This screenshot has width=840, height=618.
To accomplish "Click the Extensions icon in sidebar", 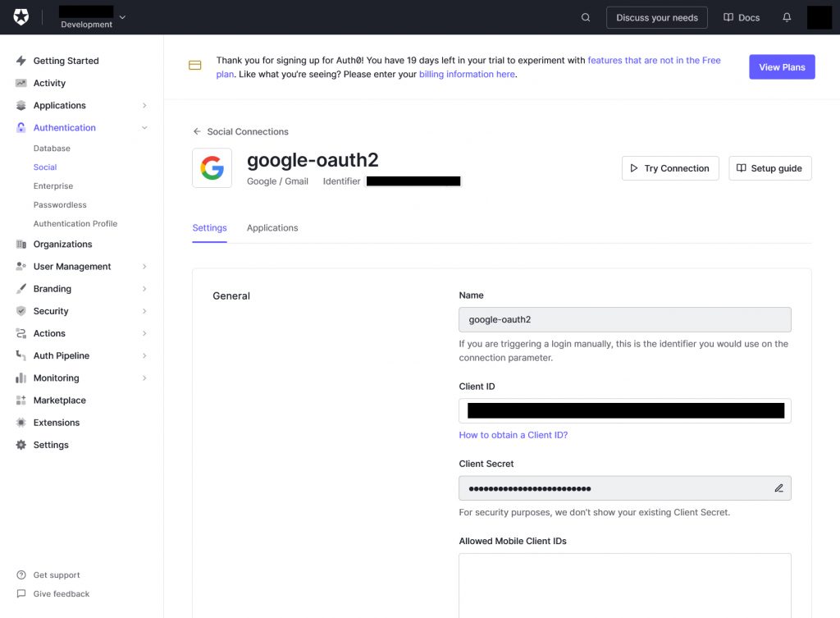I will [x=21, y=423].
